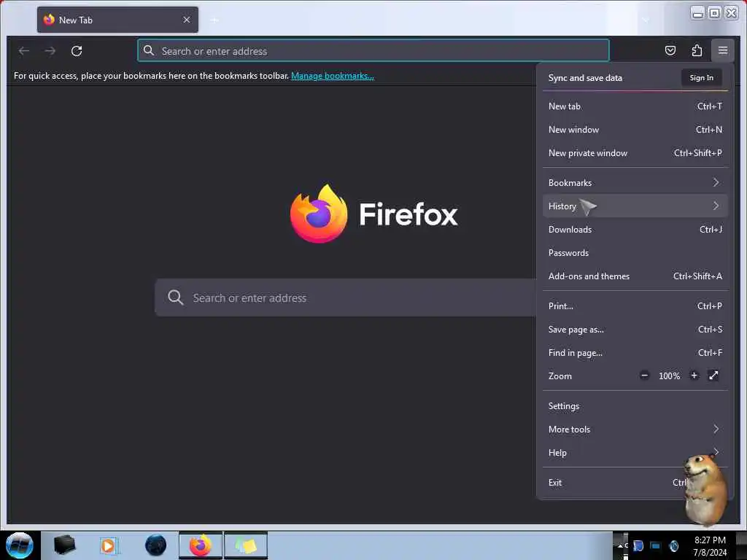Reload the current page

[77, 50]
